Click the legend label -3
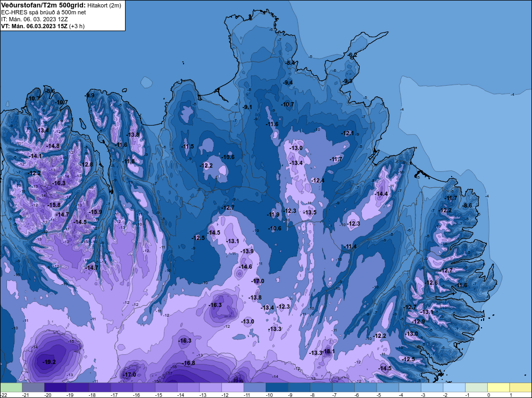 pos(423,395)
